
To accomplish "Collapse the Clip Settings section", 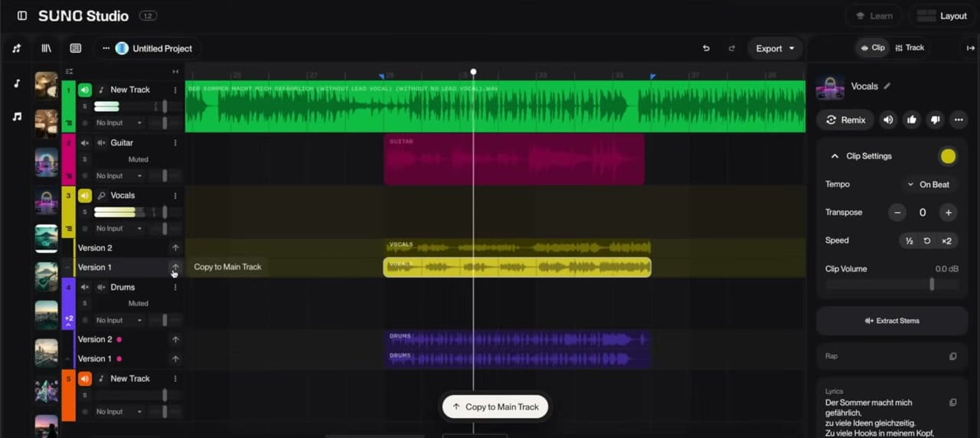I will pos(835,156).
